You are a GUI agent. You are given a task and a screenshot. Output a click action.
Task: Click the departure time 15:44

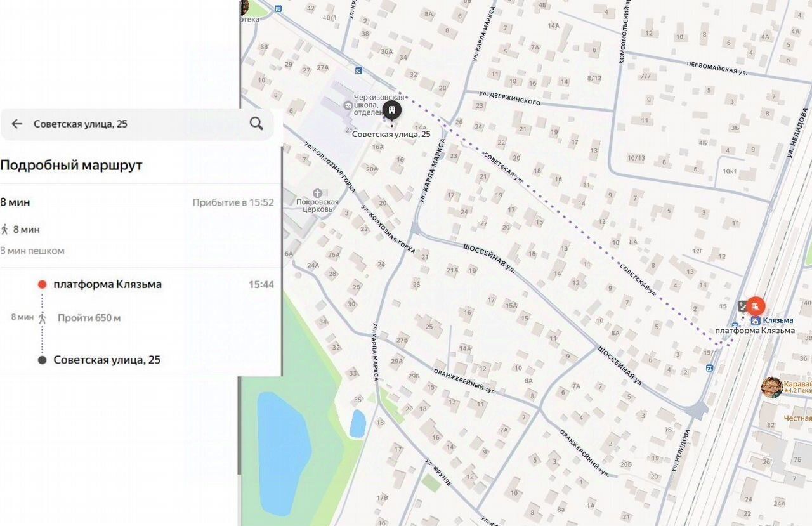(x=261, y=284)
